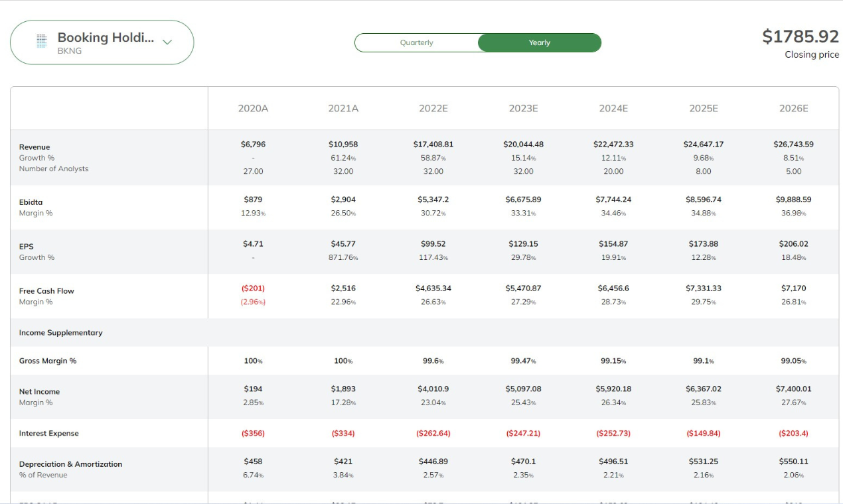Click the EPS row label

pos(27,247)
